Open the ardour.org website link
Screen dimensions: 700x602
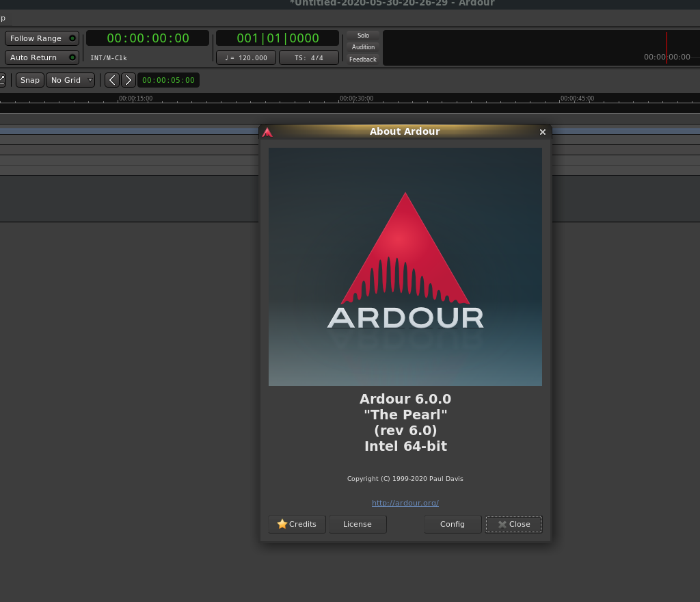(x=405, y=503)
